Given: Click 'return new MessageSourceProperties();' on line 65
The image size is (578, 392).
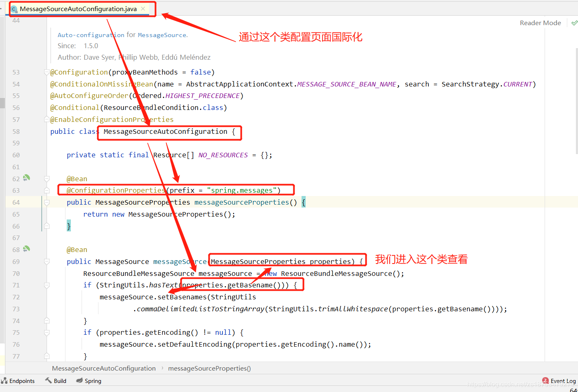Looking at the screenshot, I should pyautogui.click(x=159, y=214).
